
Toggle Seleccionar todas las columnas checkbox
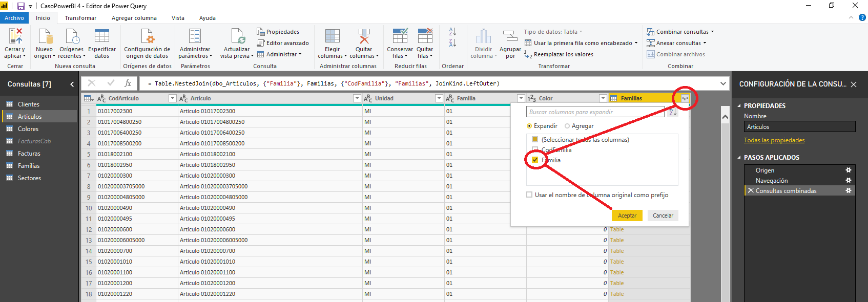pos(535,139)
